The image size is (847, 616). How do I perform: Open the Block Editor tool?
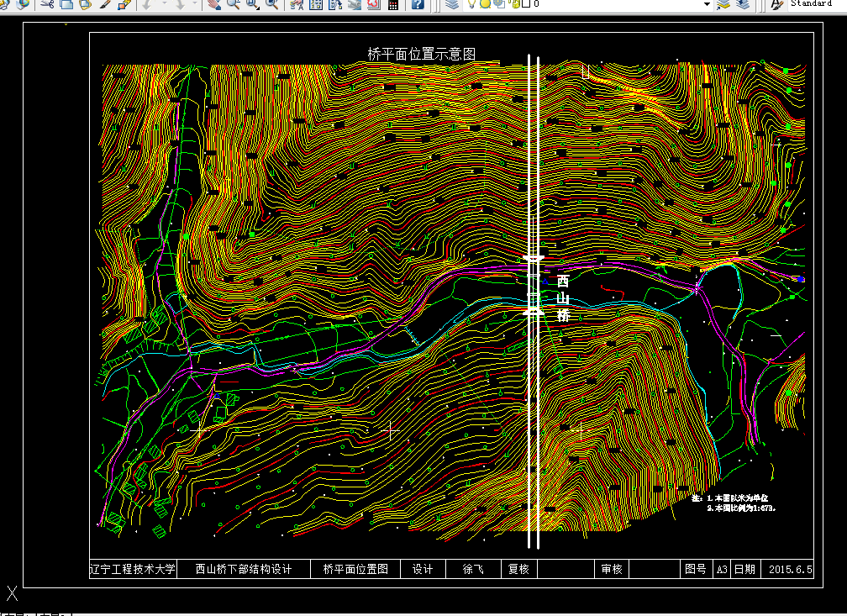coord(124,4)
